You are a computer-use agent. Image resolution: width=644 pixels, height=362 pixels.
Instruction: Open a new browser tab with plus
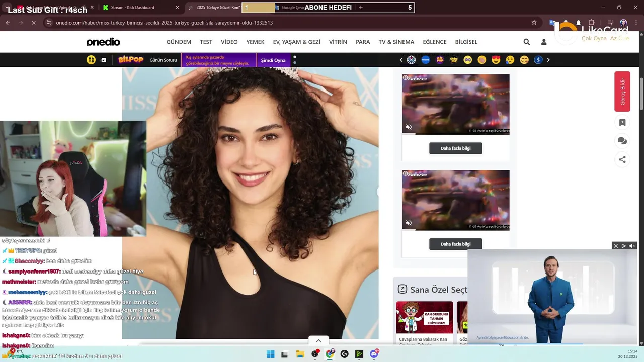click(361, 8)
